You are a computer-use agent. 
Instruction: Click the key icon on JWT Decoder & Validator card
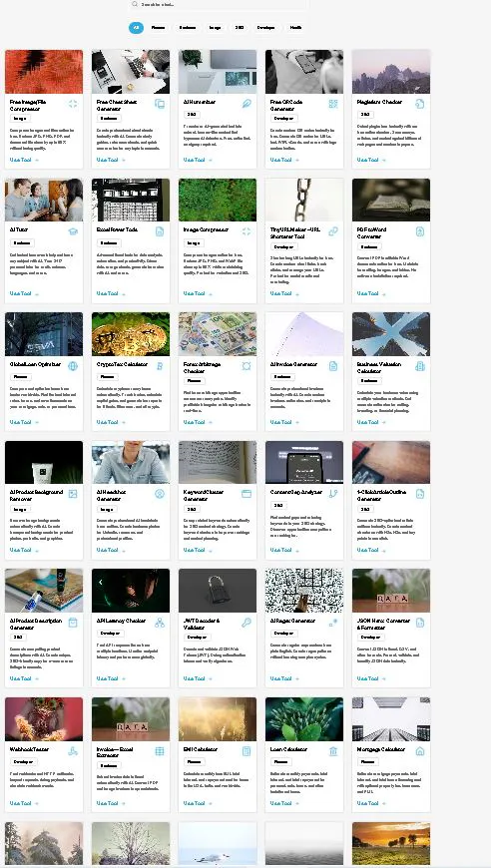tap(246, 623)
